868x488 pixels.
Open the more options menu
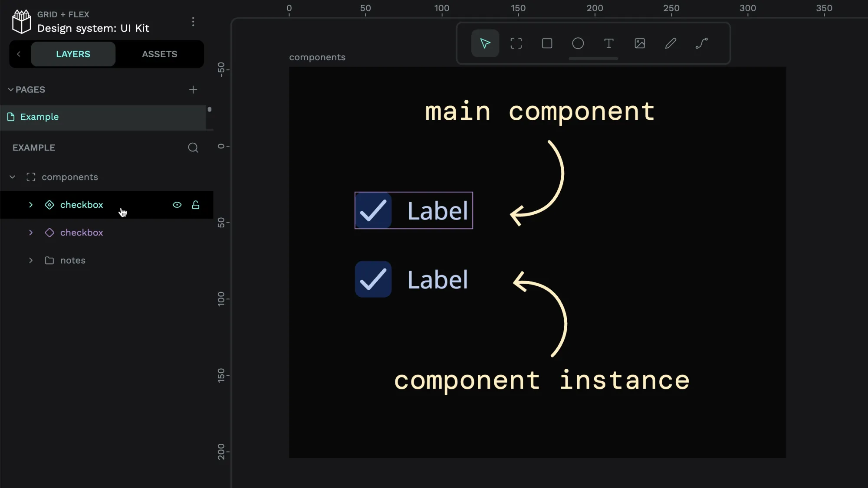(193, 21)
